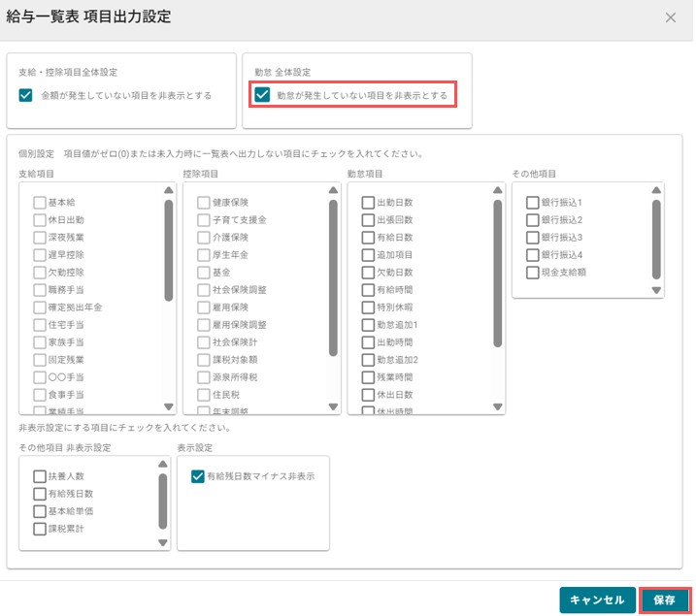Click その他項目 非表示設定 scroll down arrow
The height and width of the screenshot is (616, 696).
click(163, 543)
